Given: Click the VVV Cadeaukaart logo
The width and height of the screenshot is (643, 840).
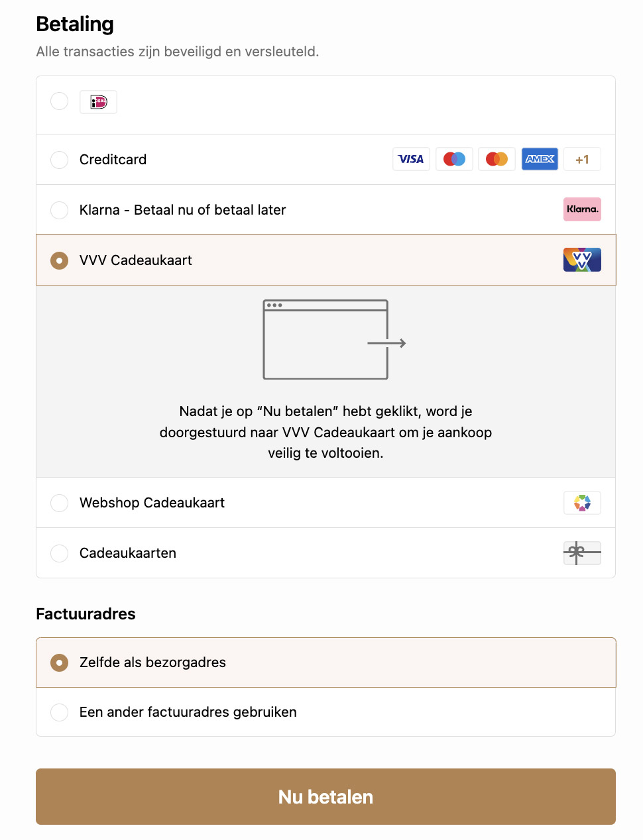Looking at the screenshot, I should [582, 260].
